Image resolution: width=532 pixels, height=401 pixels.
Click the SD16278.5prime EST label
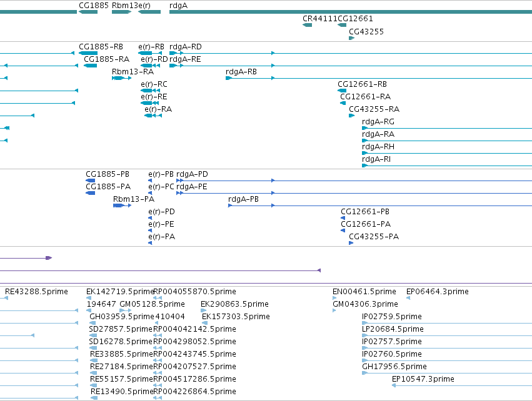pyautogui.click(x=121, y=342)
